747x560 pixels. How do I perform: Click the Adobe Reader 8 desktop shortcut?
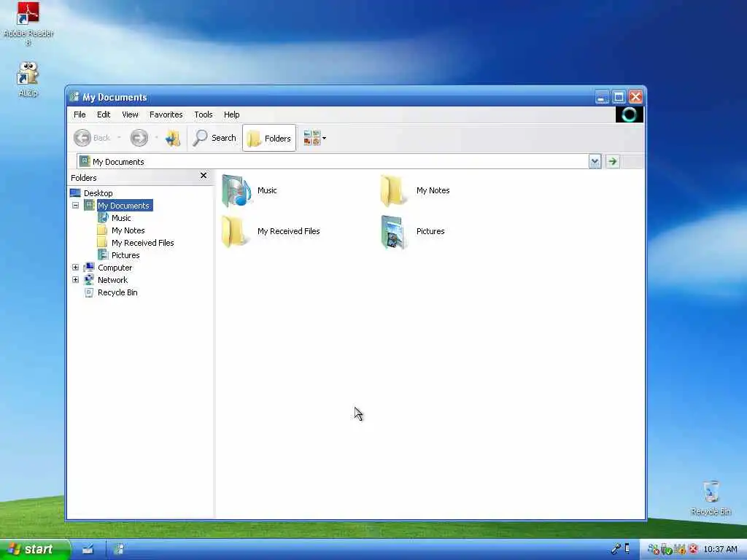tap(28, 24)
